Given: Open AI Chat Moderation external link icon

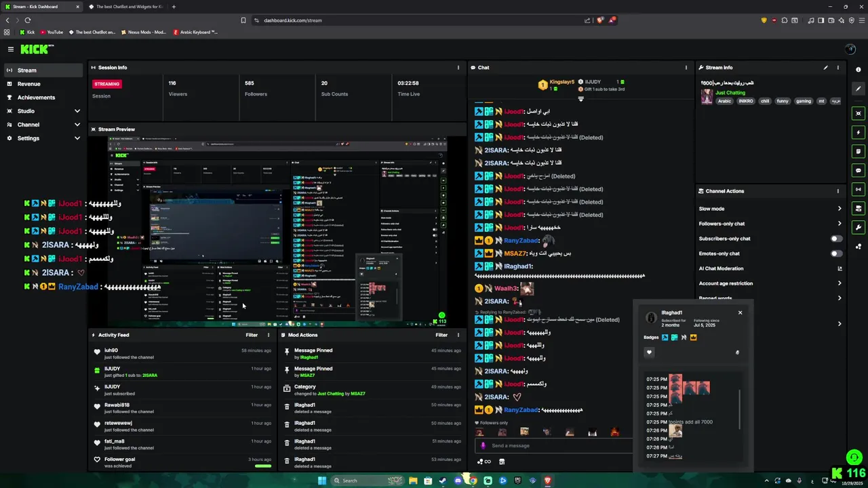Looking at the screenshot, I should tap(840, 268).
